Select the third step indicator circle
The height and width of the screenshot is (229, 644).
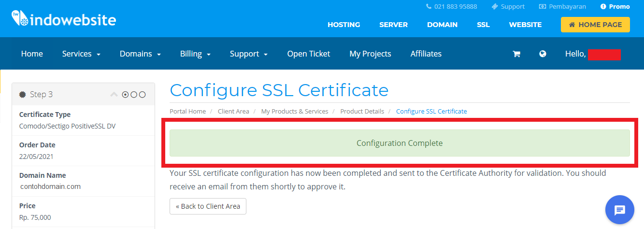(142, 95)
